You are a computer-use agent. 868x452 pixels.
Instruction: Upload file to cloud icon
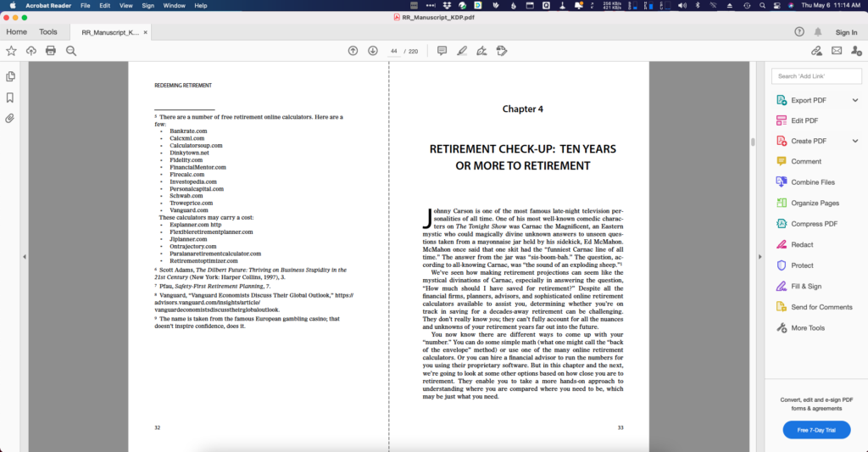click(x=31, y=51)
